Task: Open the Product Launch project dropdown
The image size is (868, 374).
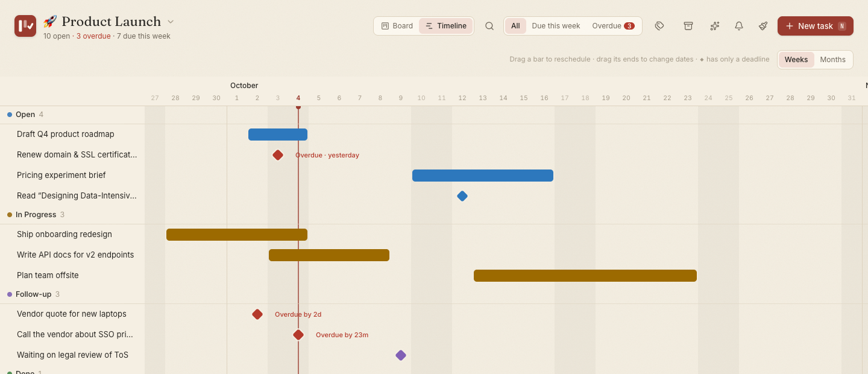Action: pyautogui.click(x=171, y=22)
